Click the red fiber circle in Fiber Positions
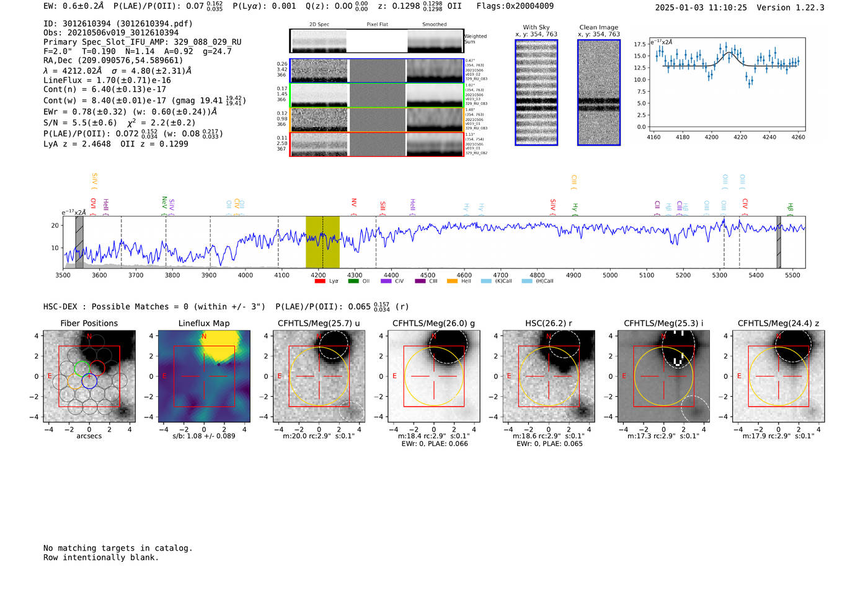 click(97, 367)
